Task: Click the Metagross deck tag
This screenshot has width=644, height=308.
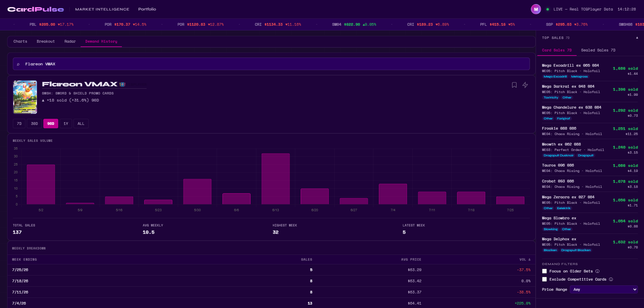Action: coord(579,76)
